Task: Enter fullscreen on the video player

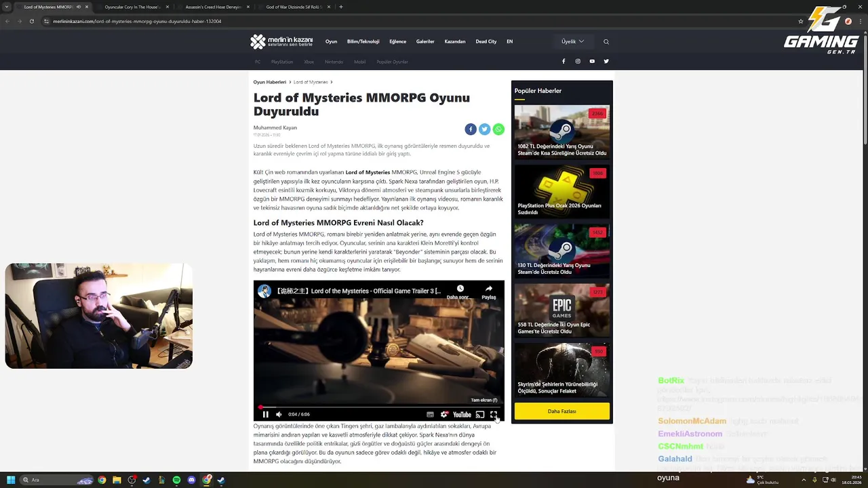Action: [x=494, y=414]
